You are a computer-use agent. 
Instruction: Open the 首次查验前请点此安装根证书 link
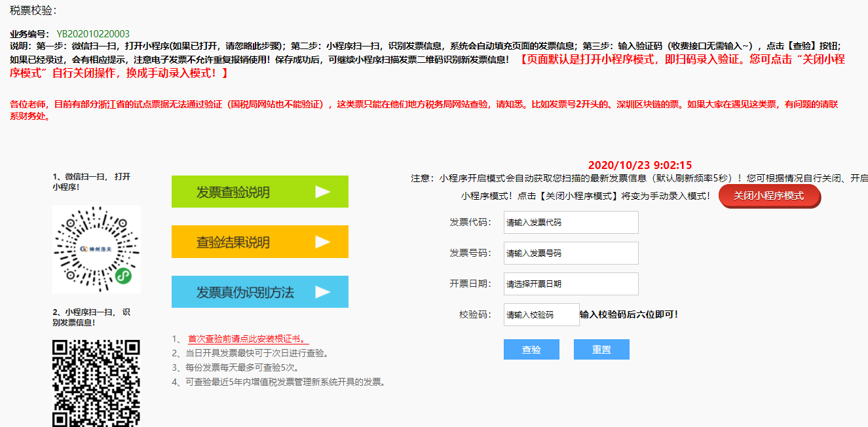click(248, 339)
